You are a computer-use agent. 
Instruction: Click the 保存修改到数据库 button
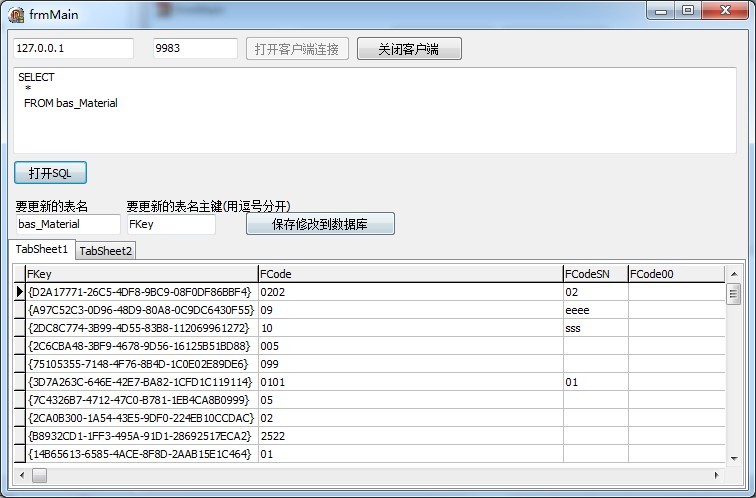(320, 224)
